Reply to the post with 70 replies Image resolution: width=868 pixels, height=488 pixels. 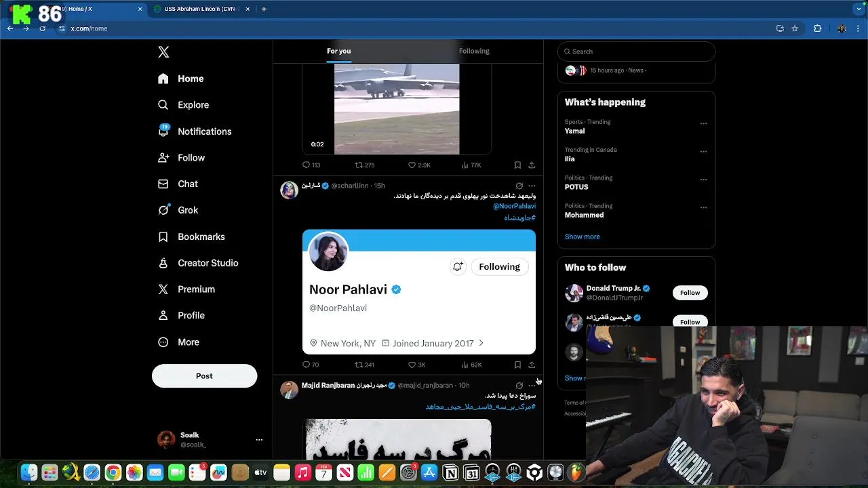point(311,365)
